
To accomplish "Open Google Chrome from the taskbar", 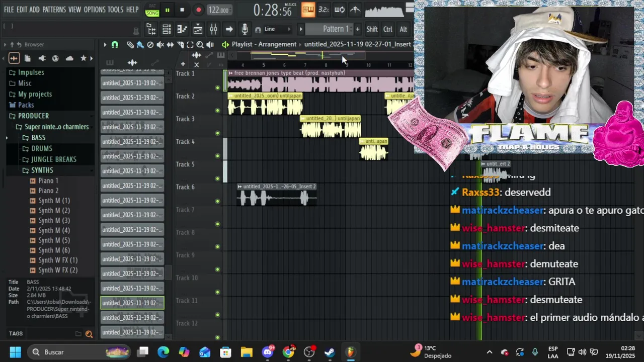I will tap(288, 352).
